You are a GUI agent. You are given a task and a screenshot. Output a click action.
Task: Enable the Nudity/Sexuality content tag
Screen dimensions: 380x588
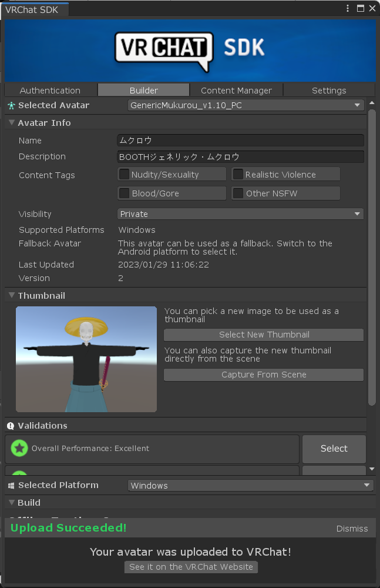point(124,175)
